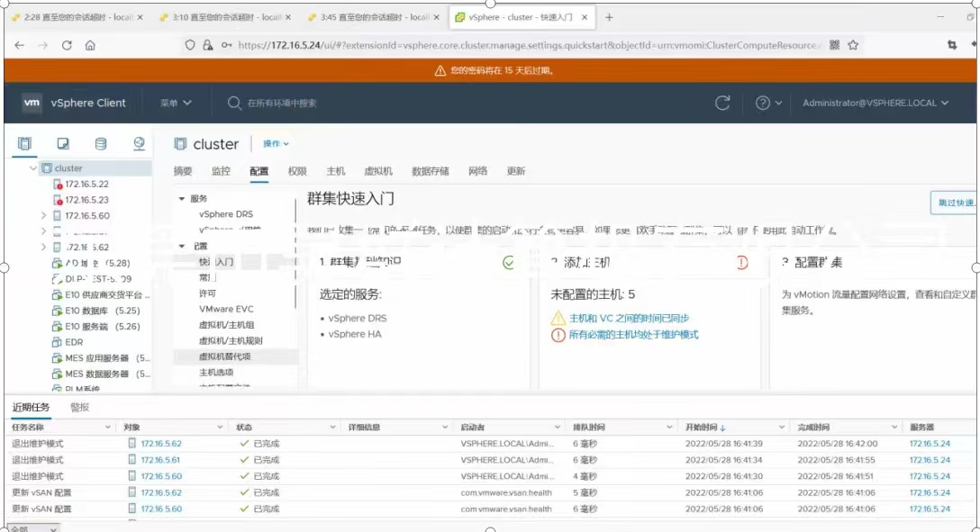Click the 所有必需的主机均处于维护模式 link

[633, 335]
